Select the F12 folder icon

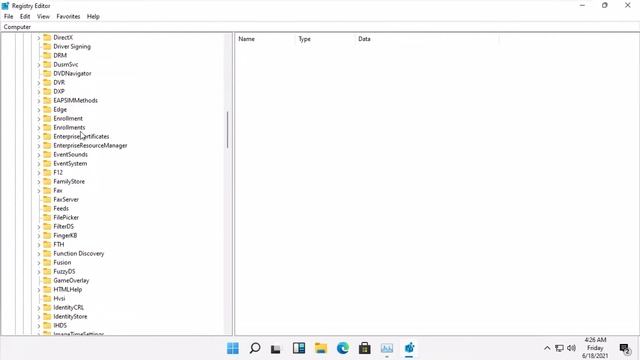pos(47,172)
